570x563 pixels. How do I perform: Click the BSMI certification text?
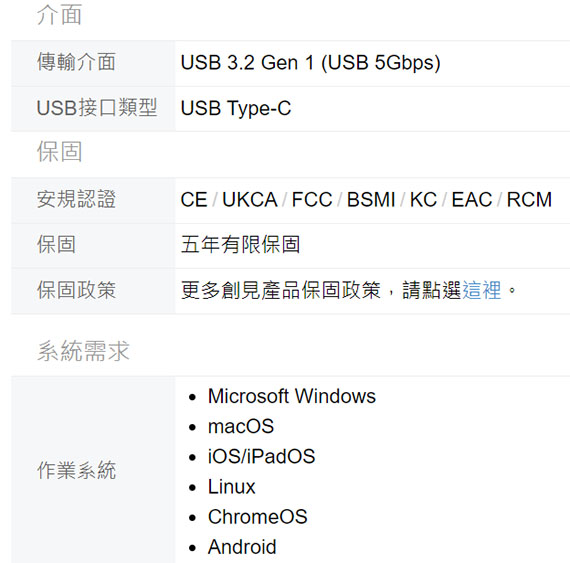[x=371, y=200]
